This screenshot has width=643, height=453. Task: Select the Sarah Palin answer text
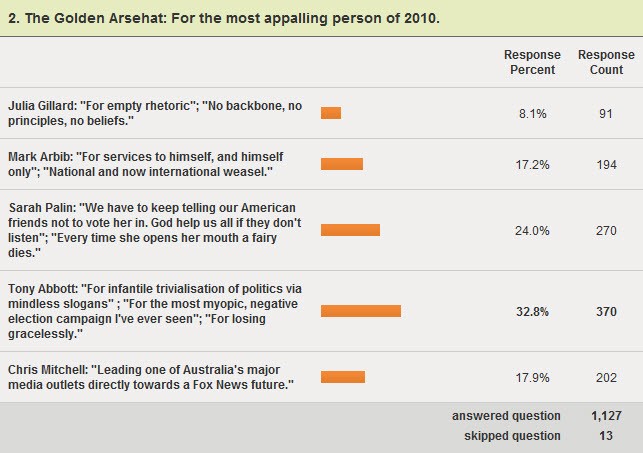click(x=155, y=229)
